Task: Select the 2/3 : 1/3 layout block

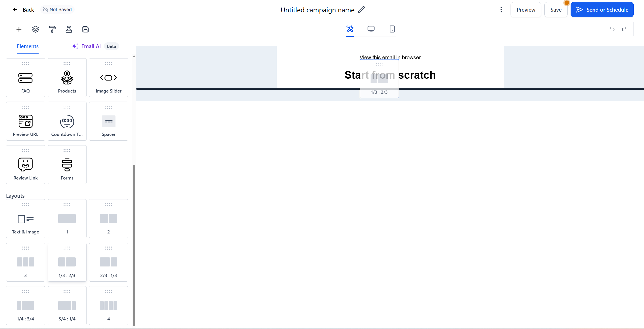Action: [108, 262]
